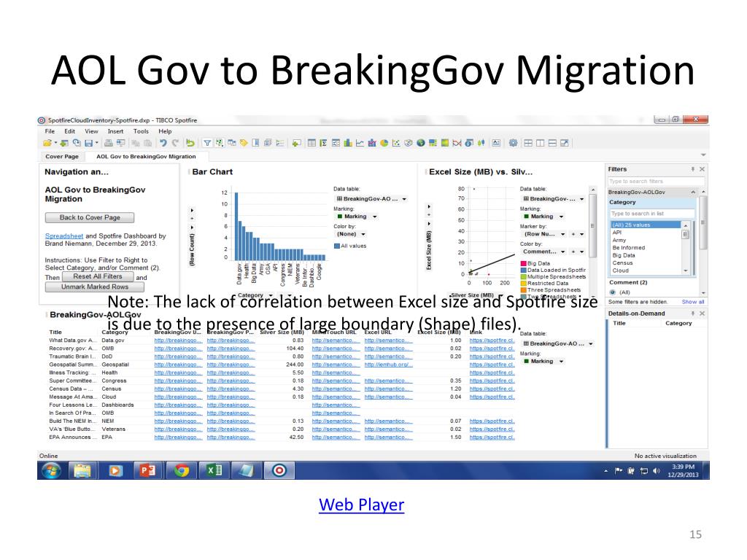The height and width of the screenshot is (560, 747).
Task: Select Big Data in Category filter list
Action: 624,256
